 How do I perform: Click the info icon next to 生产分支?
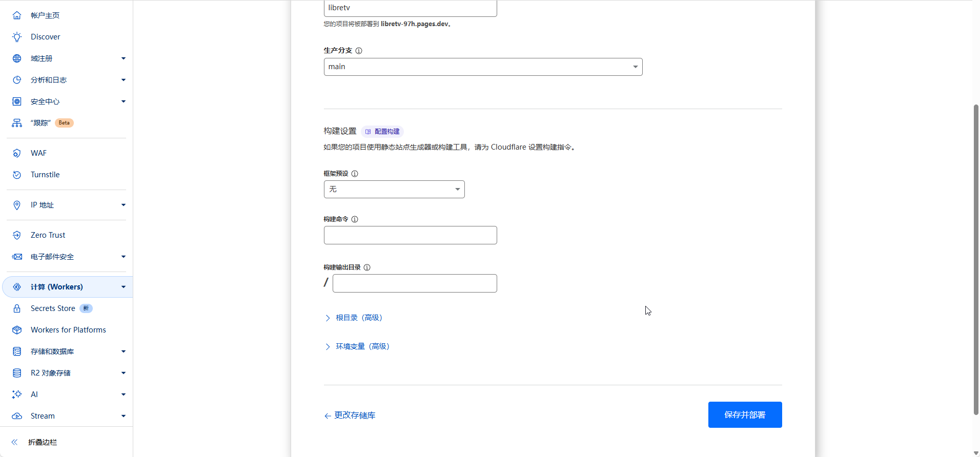pos(359,51)
